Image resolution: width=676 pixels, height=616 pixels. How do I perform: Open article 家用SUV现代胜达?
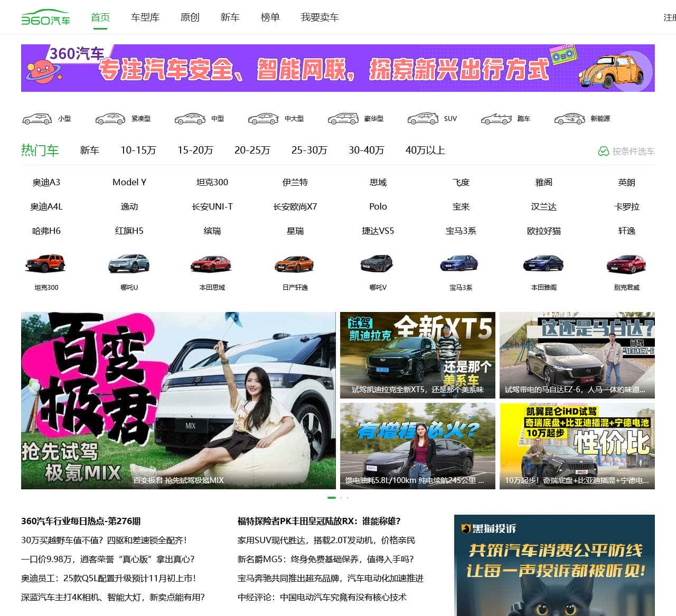click(x=326, y=540)
